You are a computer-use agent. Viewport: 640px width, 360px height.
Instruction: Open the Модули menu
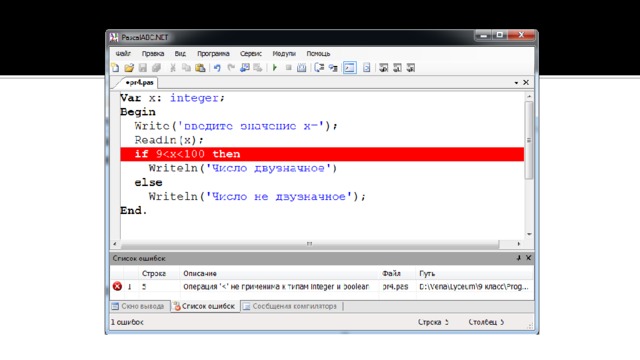pos(284,53)
